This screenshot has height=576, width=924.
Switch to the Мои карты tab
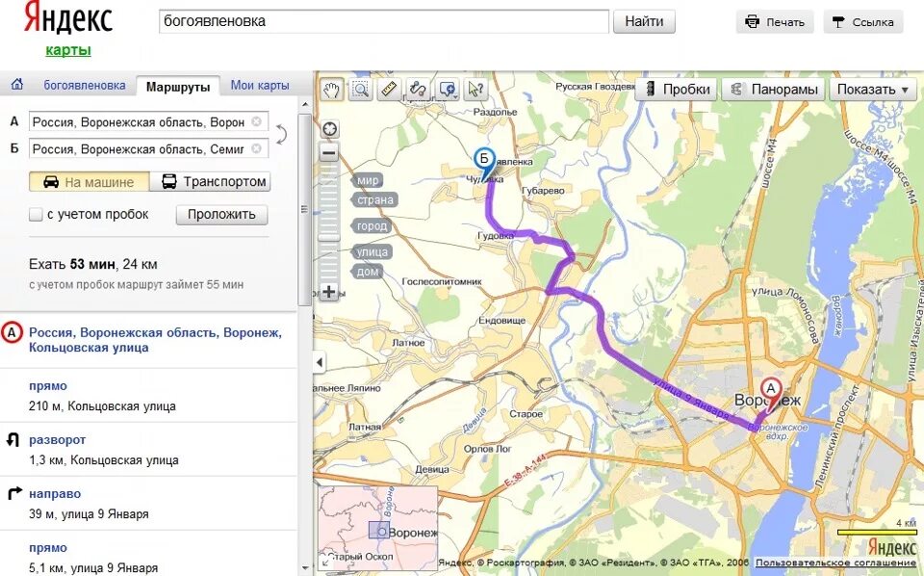[x=260, y=85]
